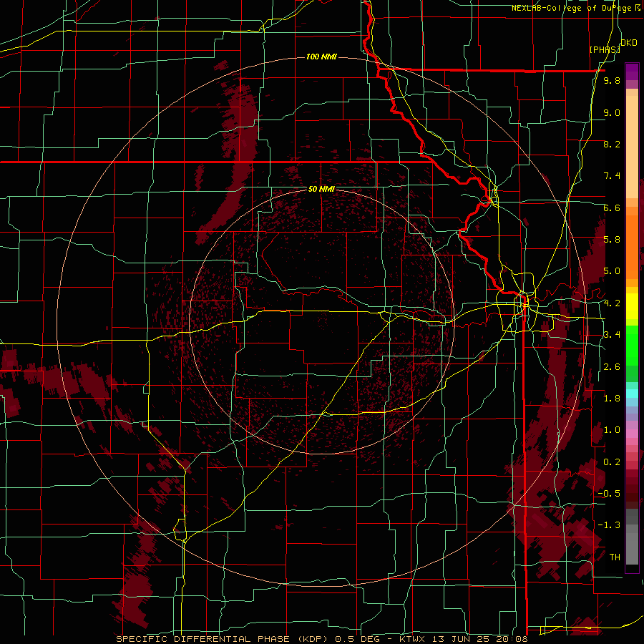Click the 5.0 value on the color scale
The image size is (644, 644).
[612, 271]
